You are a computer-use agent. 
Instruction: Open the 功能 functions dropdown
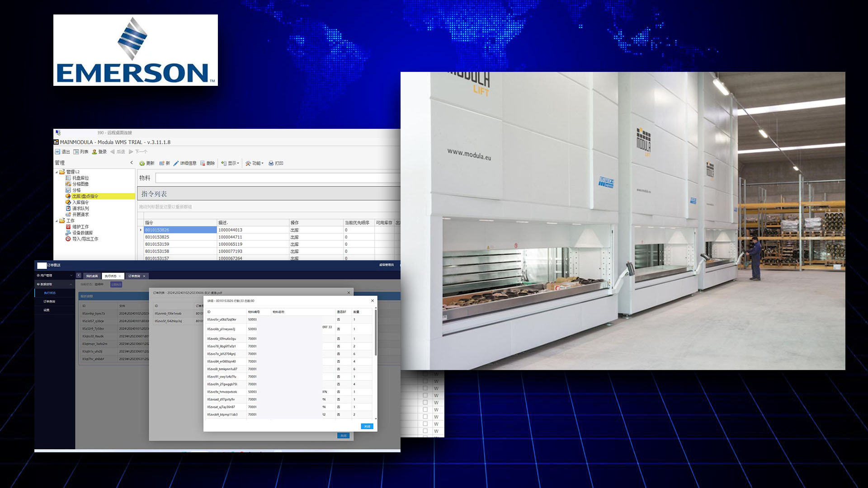pyautogui.click(x=255, y=164)
